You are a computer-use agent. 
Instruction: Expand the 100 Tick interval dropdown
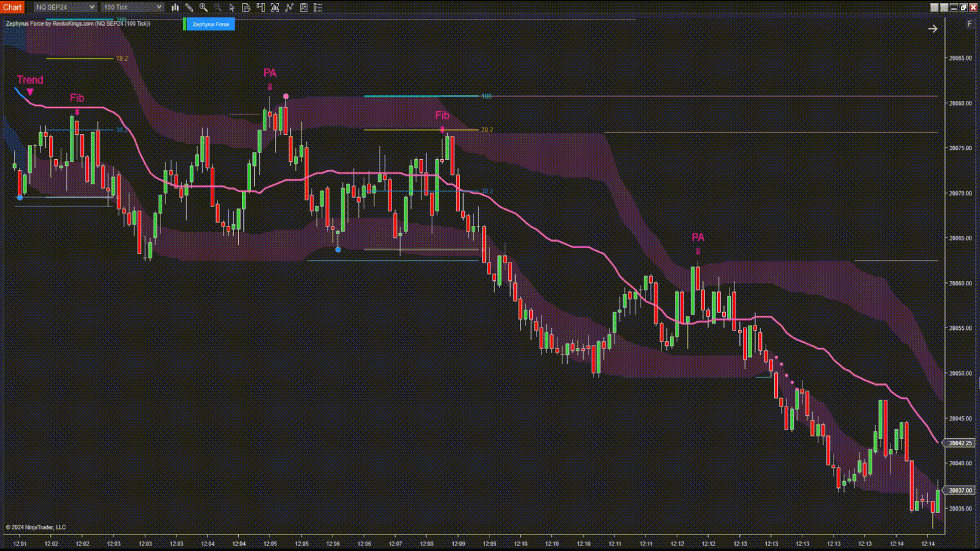[x=132, y=7]
